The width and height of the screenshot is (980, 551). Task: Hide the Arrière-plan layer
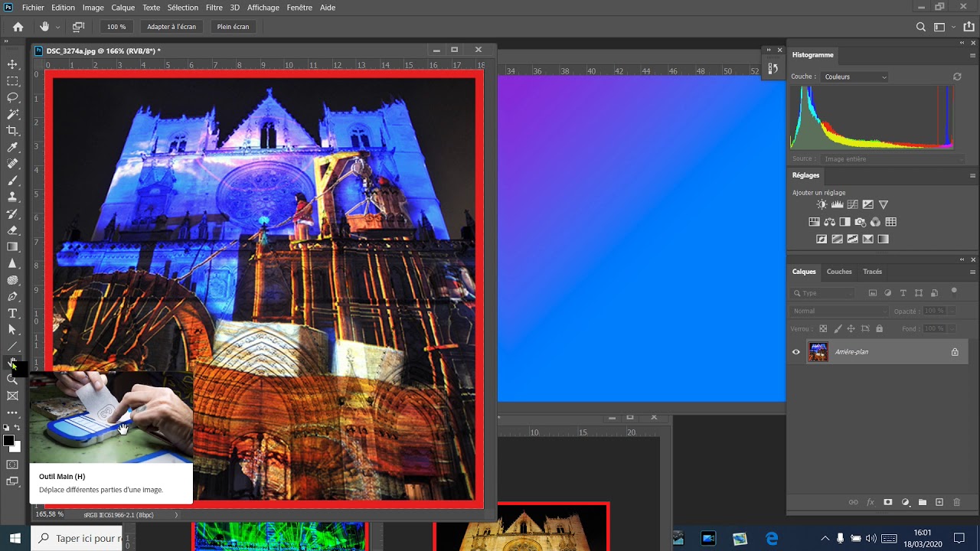click(x=796, y=352)
